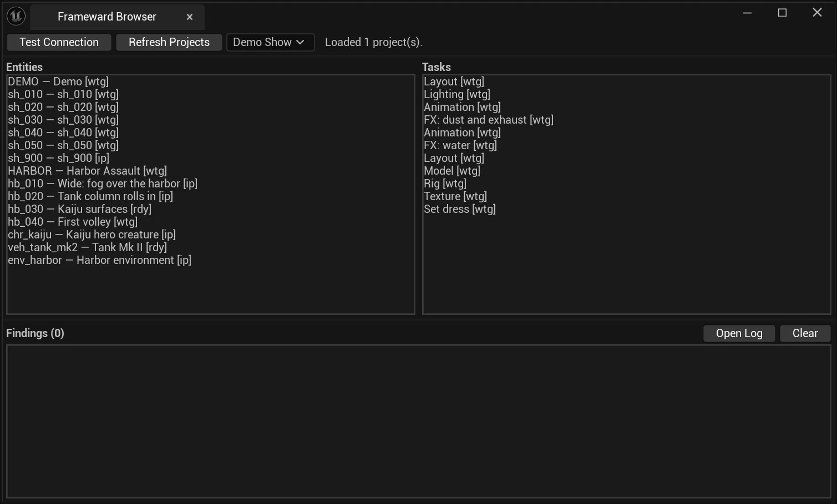Close the Frameward Browser tab
The height and width of the screenshot is (504, 837).
coord(190,17)
